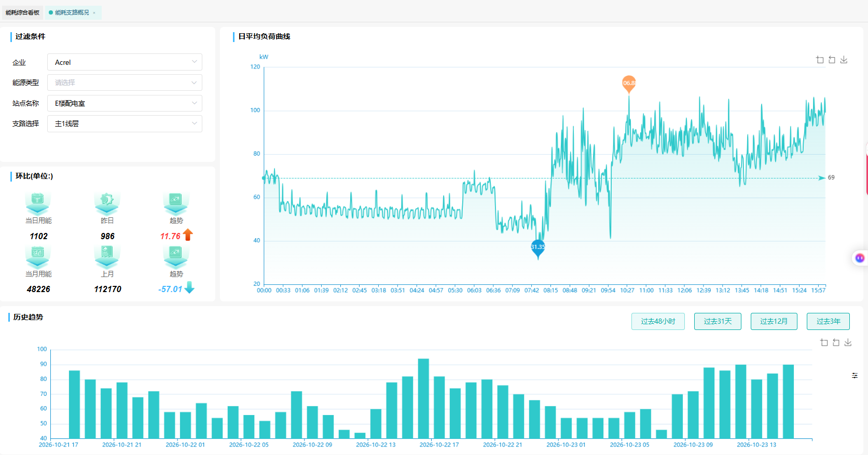Screen dimensions: 868x455
Task: Click the 昨日 energy icon
Action: (107, 203)
